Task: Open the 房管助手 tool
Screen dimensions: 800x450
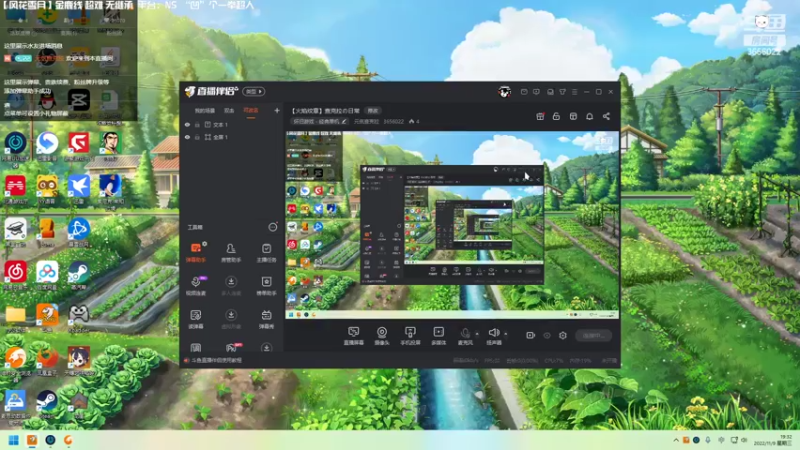Action: click(231, 252)
